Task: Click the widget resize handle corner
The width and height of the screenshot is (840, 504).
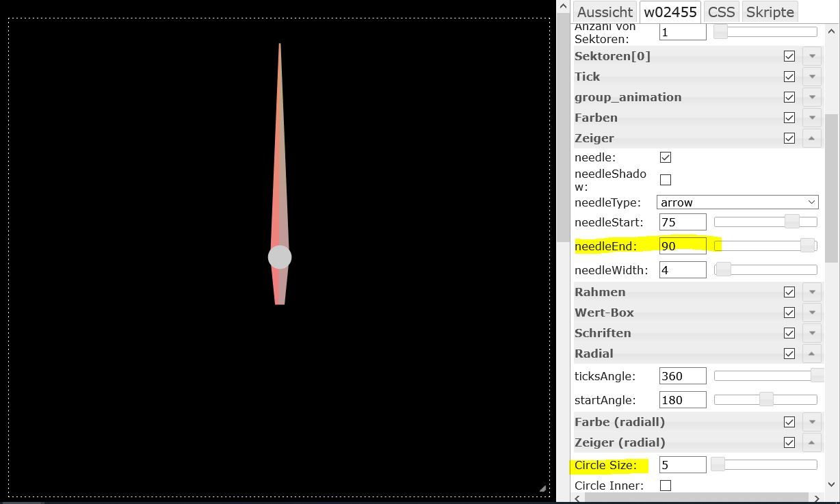Action: (543, 488)
